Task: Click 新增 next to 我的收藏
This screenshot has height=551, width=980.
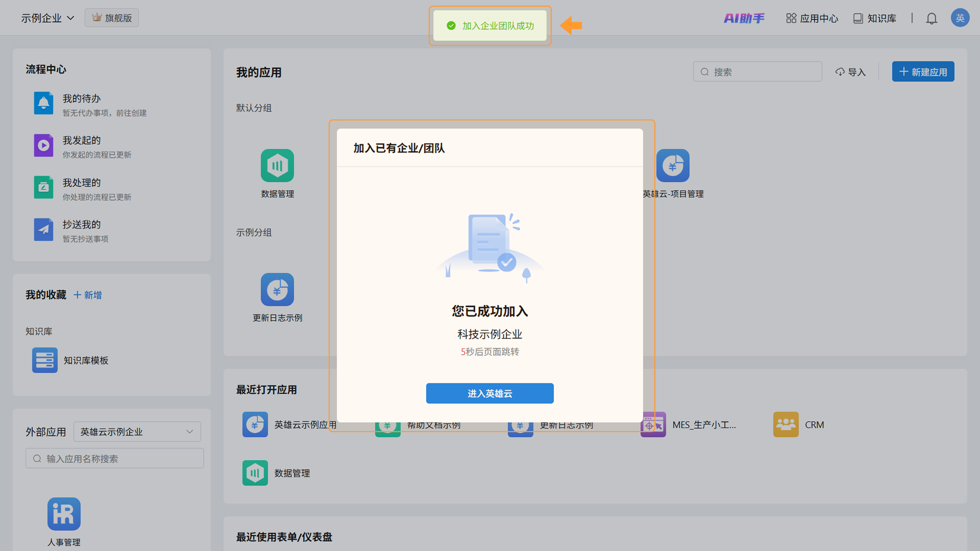Action: pyautogui.click(x=88, y=295)
